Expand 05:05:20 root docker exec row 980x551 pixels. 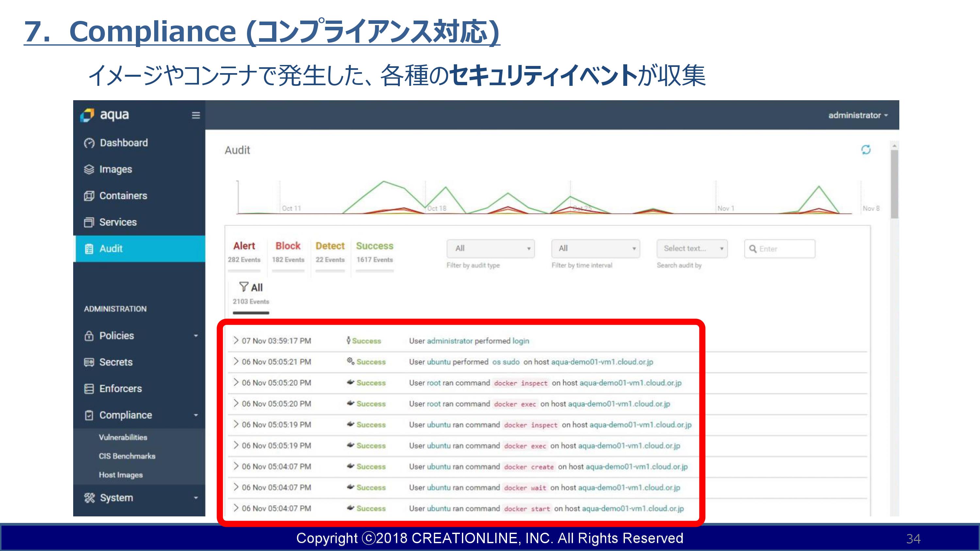(236, 403)
